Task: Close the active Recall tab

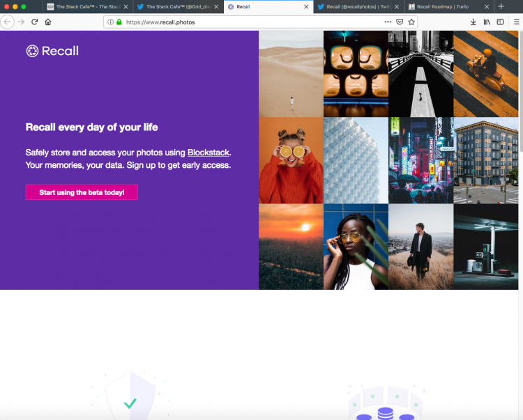Action: click(306, 7)
